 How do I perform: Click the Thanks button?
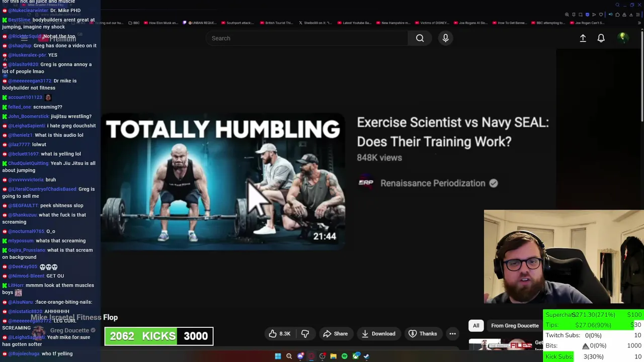[x=423, y=334]
